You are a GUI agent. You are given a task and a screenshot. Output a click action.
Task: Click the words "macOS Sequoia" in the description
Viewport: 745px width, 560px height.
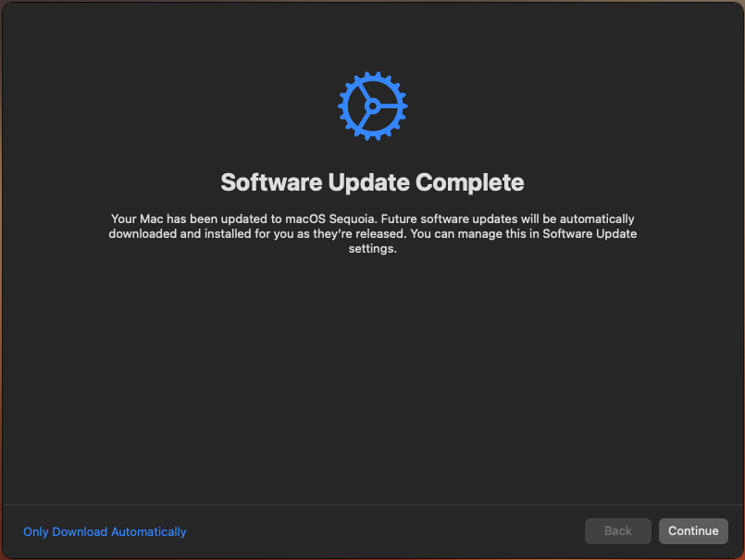pos(330,219)
